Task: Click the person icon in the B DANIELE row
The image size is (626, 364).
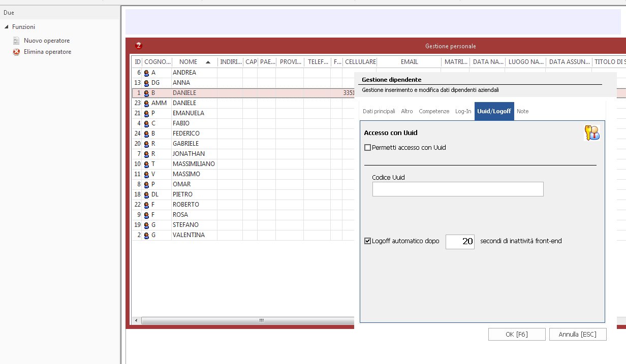Action: click(146, 93)
